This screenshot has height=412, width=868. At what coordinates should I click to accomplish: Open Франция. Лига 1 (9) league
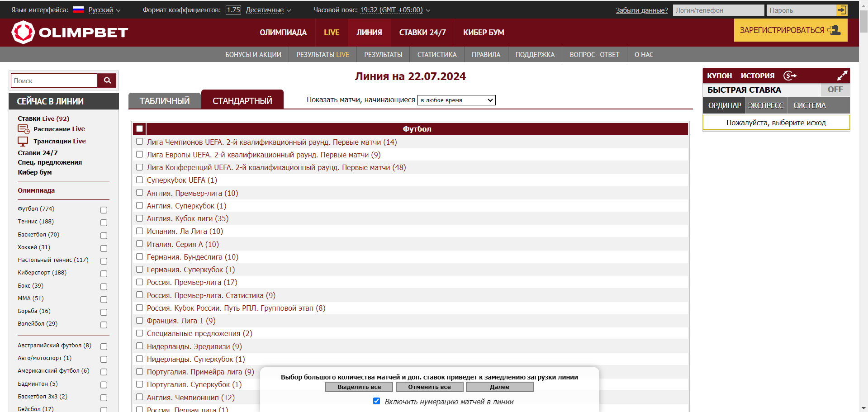(x=181, y=321)
